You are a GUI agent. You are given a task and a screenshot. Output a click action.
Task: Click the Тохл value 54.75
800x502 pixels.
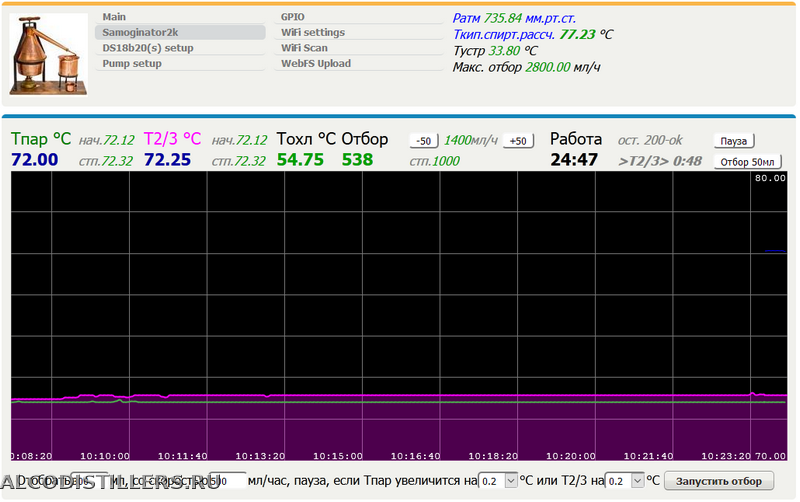pos(300,160)
